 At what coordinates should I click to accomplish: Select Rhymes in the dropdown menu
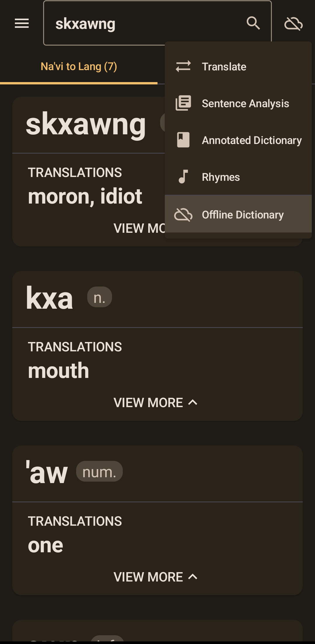[221, 177]
